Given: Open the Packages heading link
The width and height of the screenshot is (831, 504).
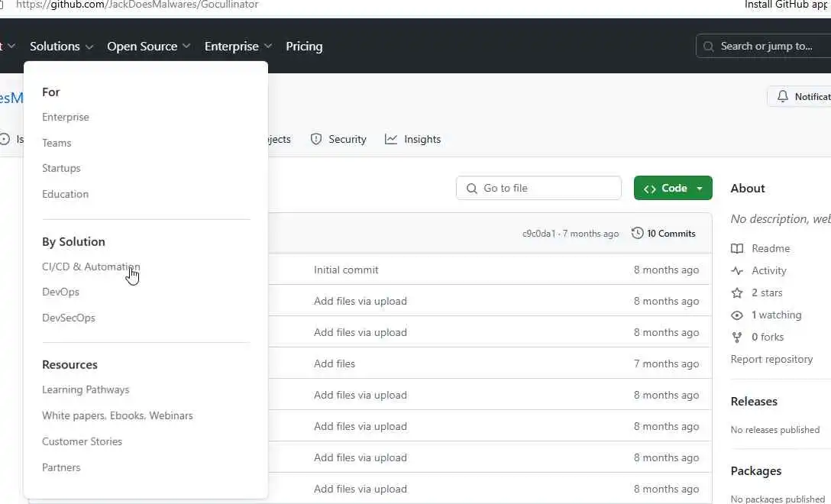Looking at the screenshot, I should 756,470.
